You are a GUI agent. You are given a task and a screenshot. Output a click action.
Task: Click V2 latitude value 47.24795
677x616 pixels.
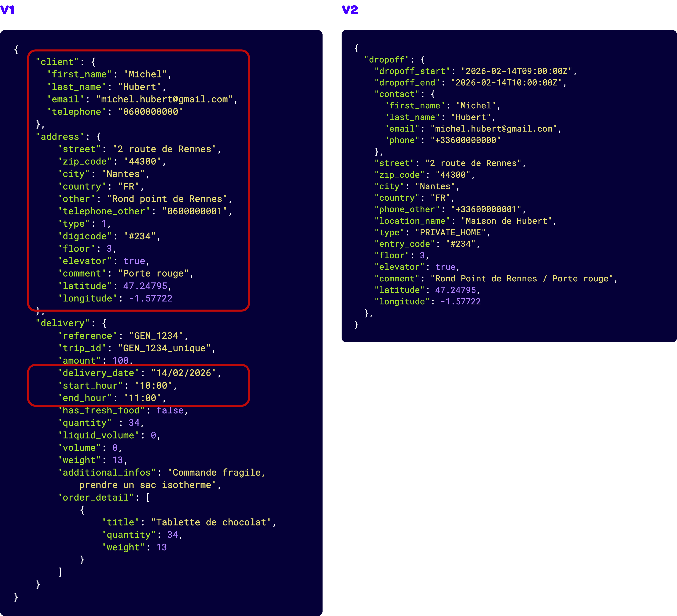pyautogui.click(x=455, y=290)
